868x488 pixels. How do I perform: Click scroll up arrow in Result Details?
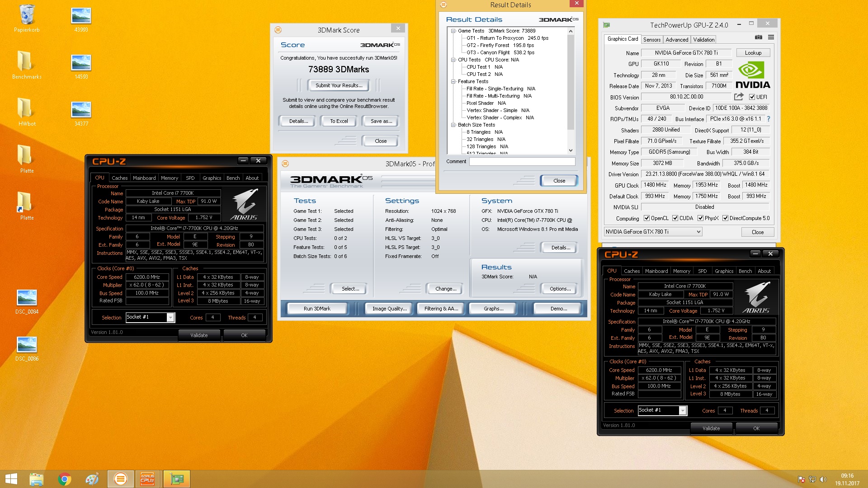point(571,31)
